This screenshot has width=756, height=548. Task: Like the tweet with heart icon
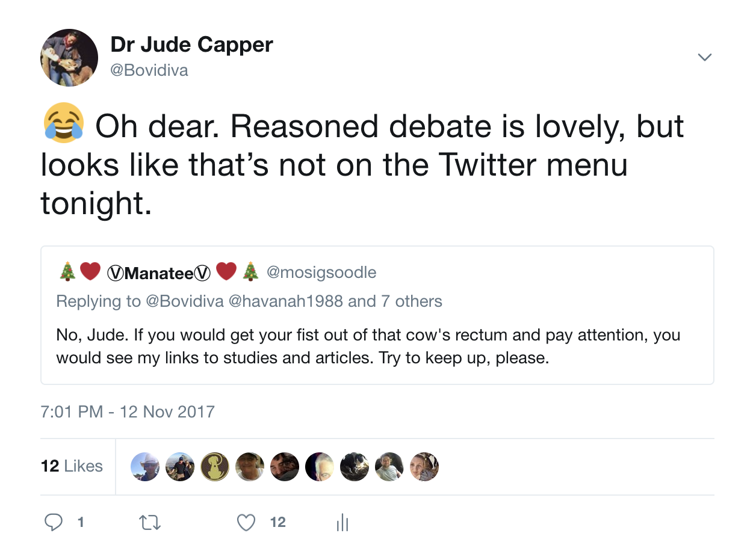click(x=246, y=522)
